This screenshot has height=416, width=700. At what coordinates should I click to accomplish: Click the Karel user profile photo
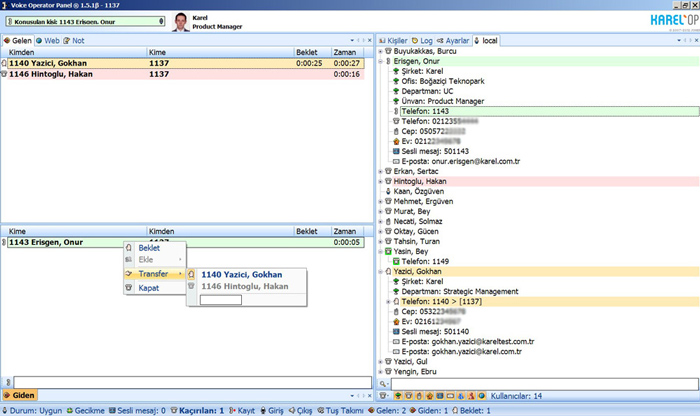(179, 20)
